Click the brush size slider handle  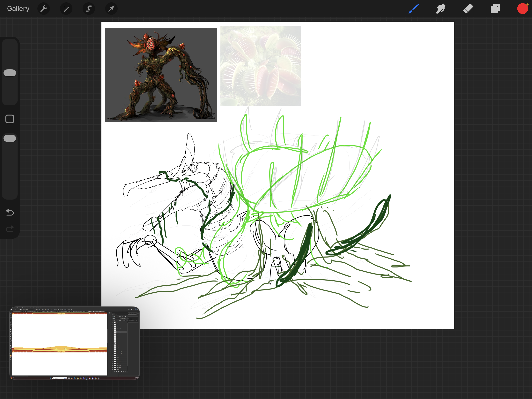coord(10,73)
